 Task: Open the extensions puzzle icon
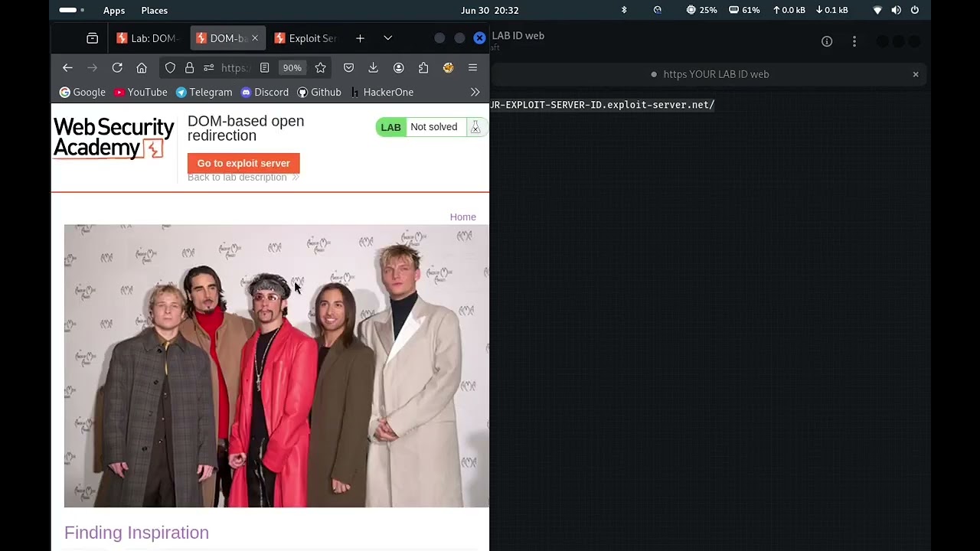(423, 68)
